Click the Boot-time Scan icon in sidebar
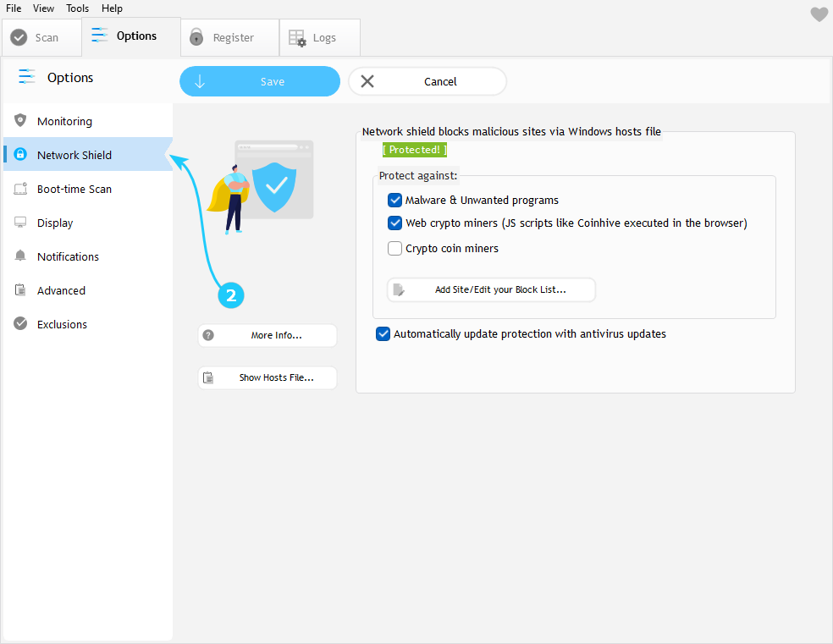This screenshot has width=833, height=644. (20, 189)
